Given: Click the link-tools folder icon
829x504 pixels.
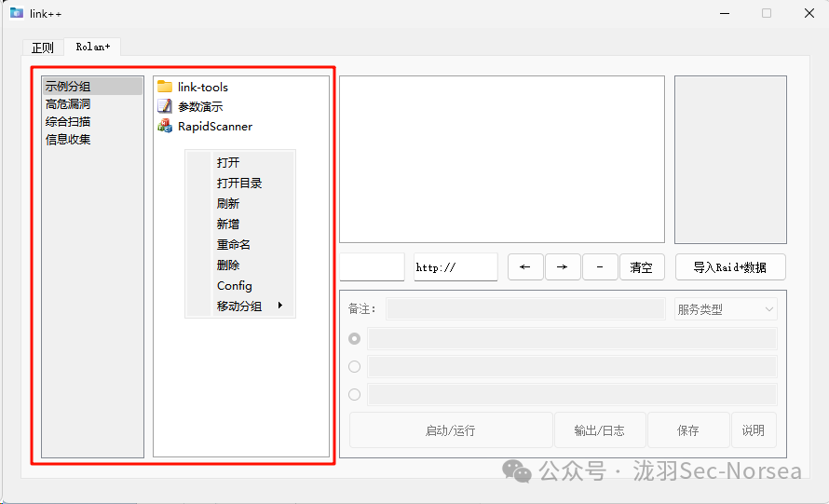Looking at the screenshot, I should coord(165,87).
